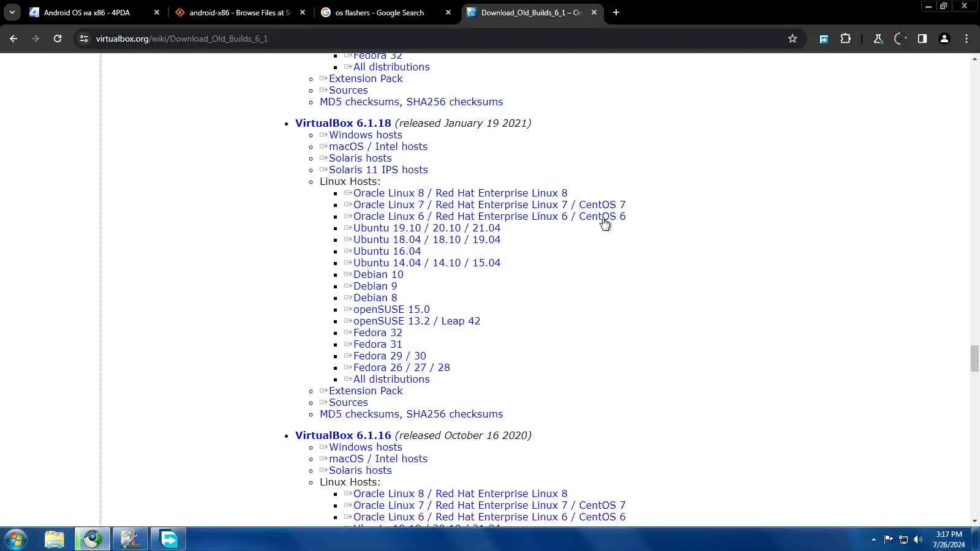This screenshot has width=980, height=551.
Task: Open the tab search dropdown arrow
Action: click(12, 12)
